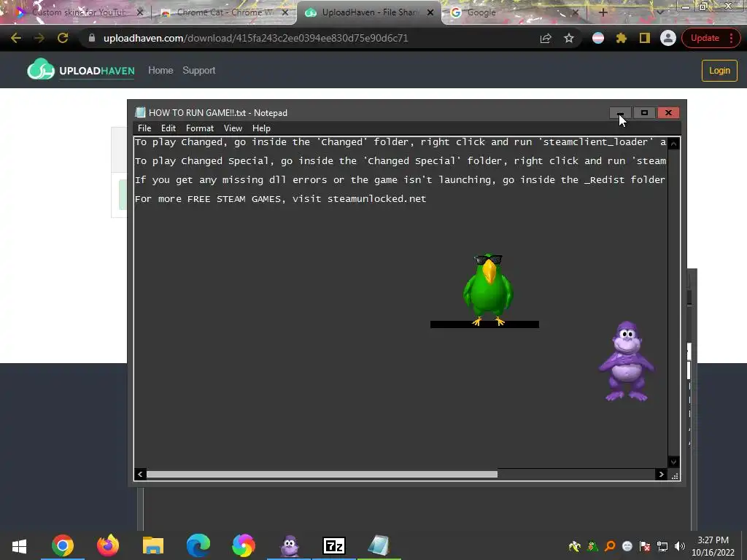This screenshot has width=747, height=560.
Task: Click the Notepad taskbar icon
Action: coord(379,545)
